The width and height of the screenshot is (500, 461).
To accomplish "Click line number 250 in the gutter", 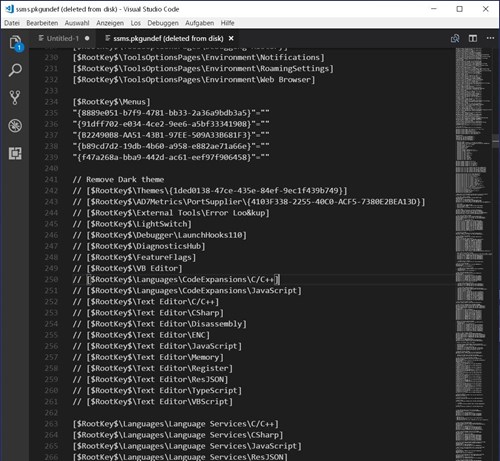I will pyautogui.click(x=51, y=279).
